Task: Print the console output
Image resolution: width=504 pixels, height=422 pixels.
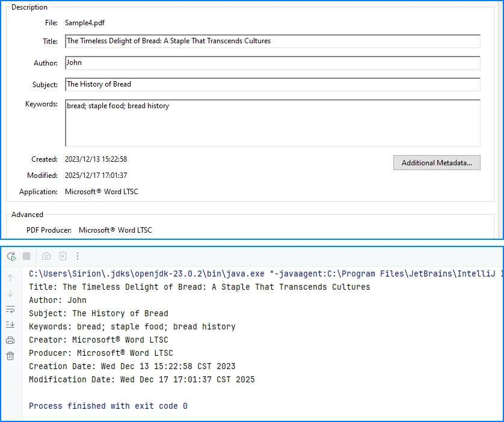Action: pyautogui.click(x=10, y=340)
